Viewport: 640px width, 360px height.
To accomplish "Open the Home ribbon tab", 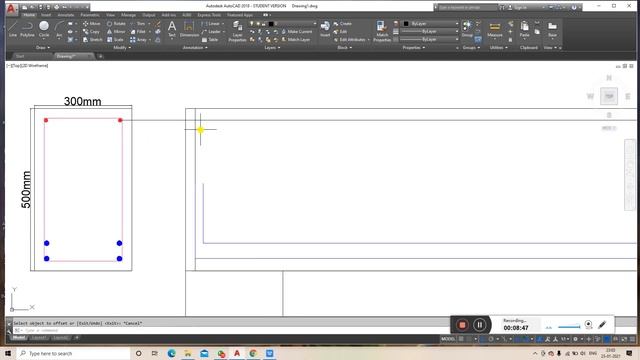I will click(x=29, y=15).
